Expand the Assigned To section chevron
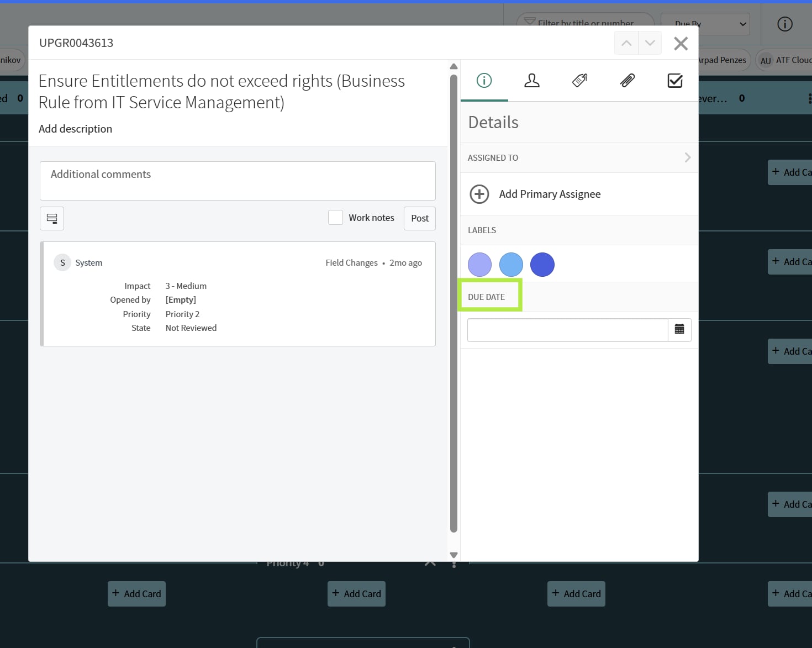The width and height of the screenshot is (812, 648). click(x=688, y=157)
